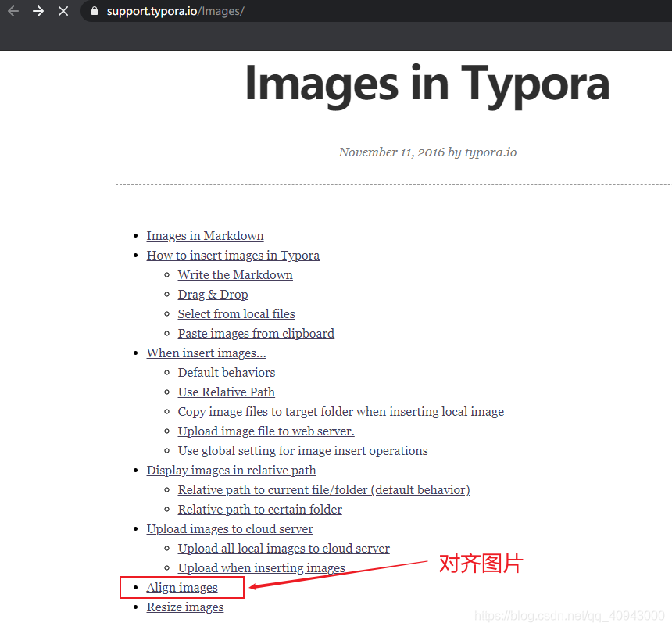The width and height of the screenshot is (672, 630).
Task: Click the browser forward arrow
Action: [x=38, y=11]
